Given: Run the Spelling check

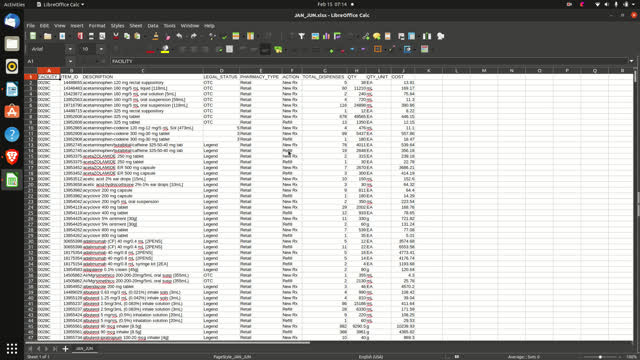Looking at the screenshot, I should pos(224,36).
